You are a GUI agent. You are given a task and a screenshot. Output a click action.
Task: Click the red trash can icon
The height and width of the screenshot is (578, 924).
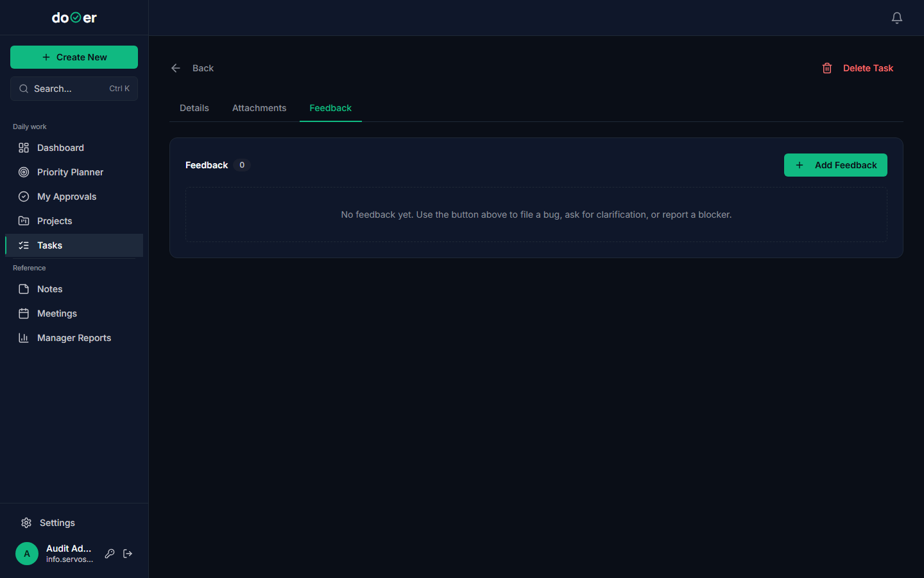[x=827, y=68]
